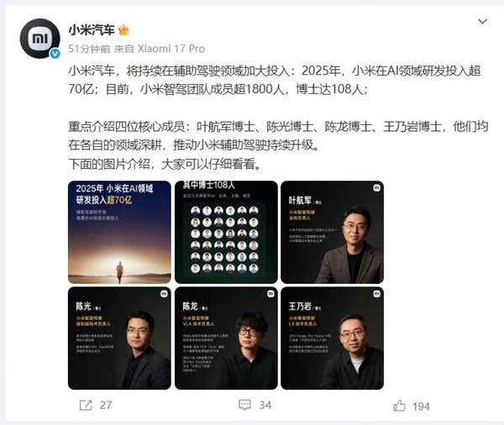Click the repost count 27

pyautogui.click(x=106, y=405)
